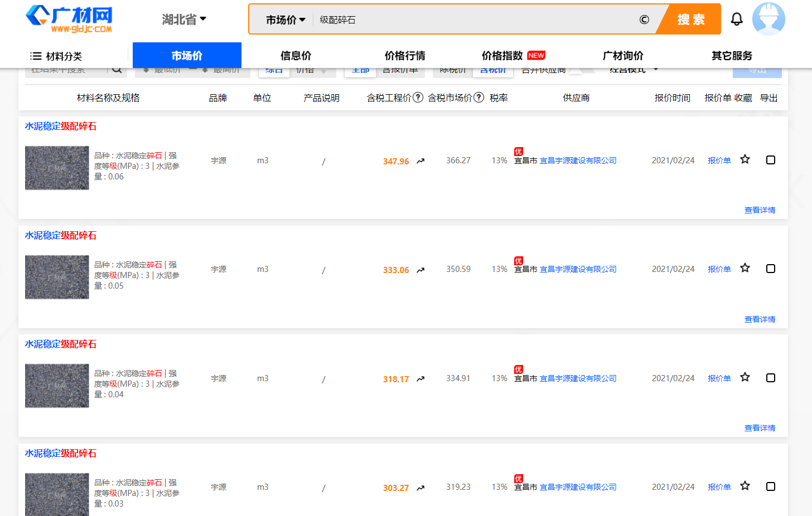812x516 pixels.
Task: Click 查看详情 for the 0.04 cement item
Action: click(760, 428)
